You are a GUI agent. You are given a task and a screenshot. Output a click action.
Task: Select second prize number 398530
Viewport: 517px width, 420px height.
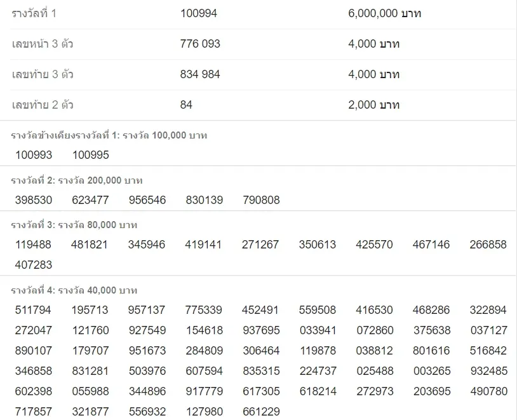pos(34,200)
